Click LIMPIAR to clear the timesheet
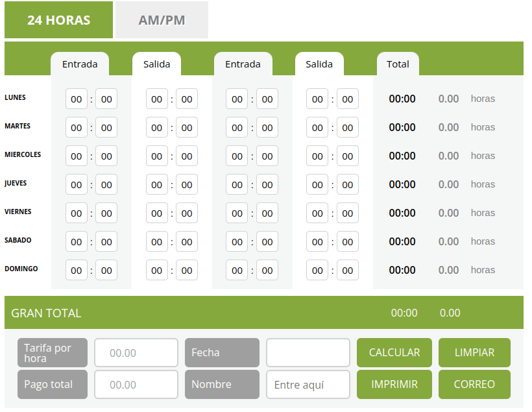The height and width of the screenshot is (412, 532). (474, 352)
